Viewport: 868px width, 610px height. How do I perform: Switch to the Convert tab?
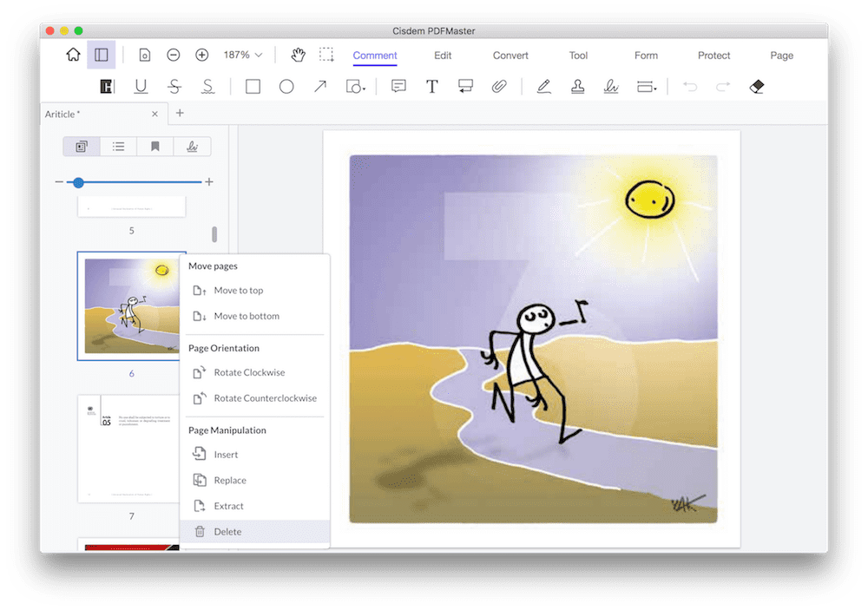pyautogui.click(x=510, y=56)
